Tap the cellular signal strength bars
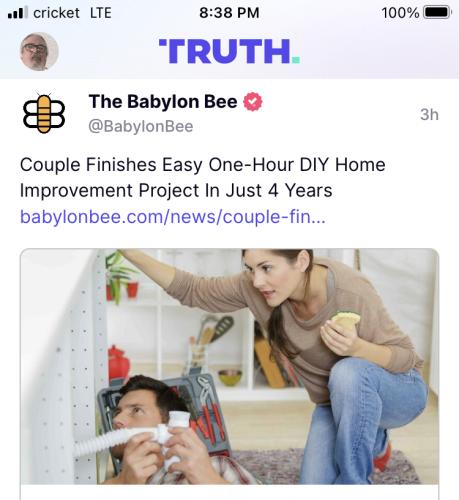 (x=16, y=13)
